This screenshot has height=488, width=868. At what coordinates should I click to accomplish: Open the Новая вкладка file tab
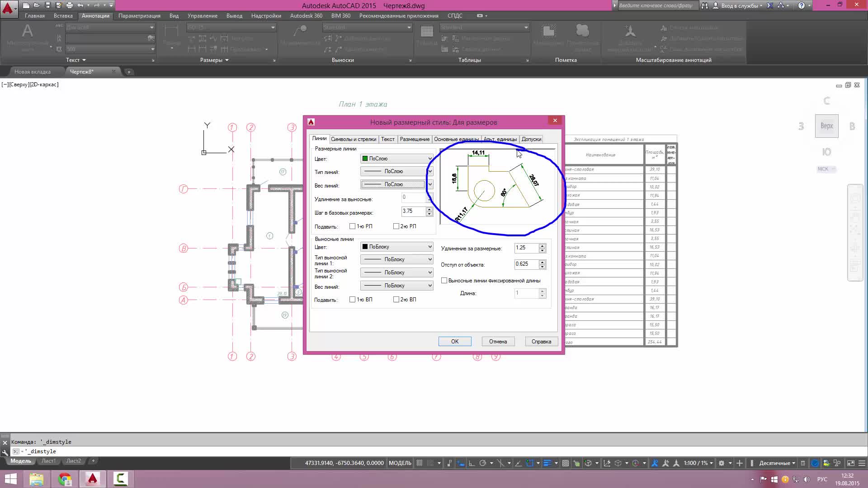click(33, 72)
